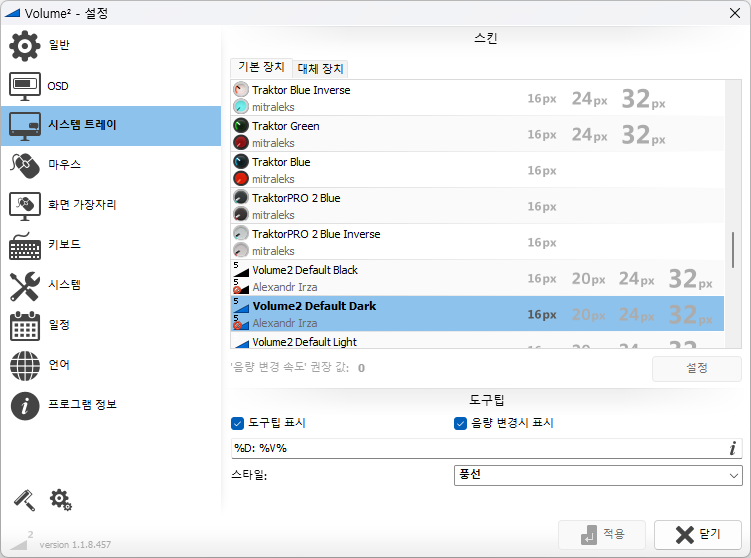Open the 시스템 wrench and screwdriver icon
The width and height of the screenshot is (751, 558).
[x=24, y=286]
